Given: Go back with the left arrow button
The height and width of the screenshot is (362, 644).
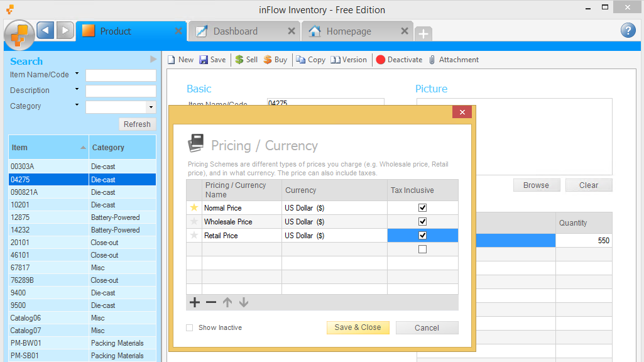Looking at the screenshot, I should click(x=45, y=30).
